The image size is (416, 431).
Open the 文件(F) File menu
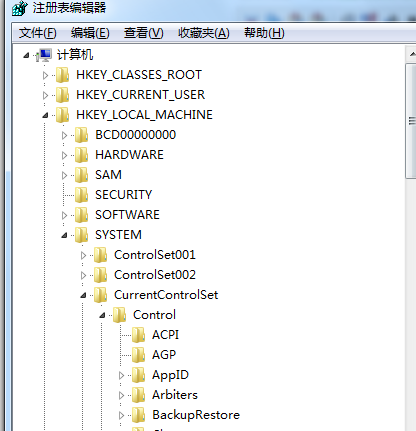38,33
